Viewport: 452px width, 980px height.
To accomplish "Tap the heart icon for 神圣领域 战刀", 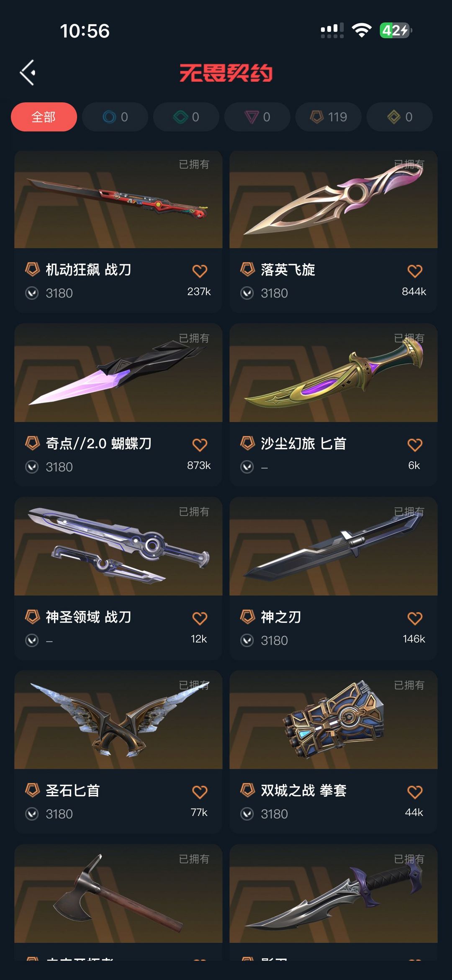I will point(200,618).
